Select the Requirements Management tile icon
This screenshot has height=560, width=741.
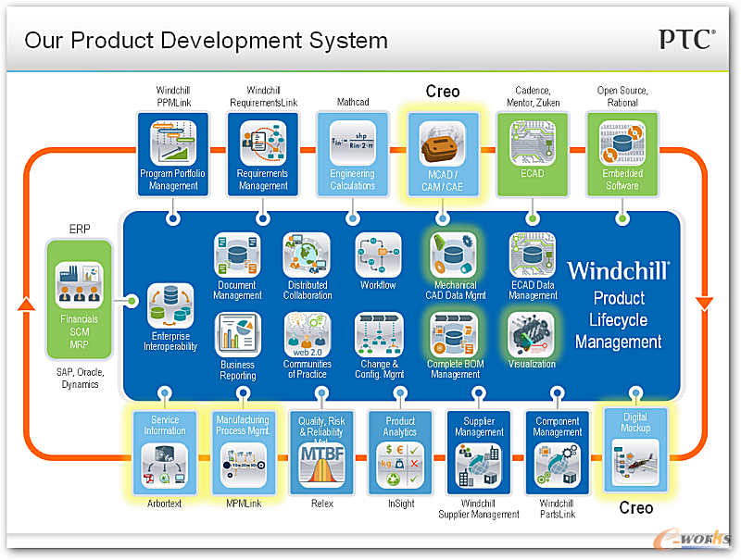coord(263,143)
